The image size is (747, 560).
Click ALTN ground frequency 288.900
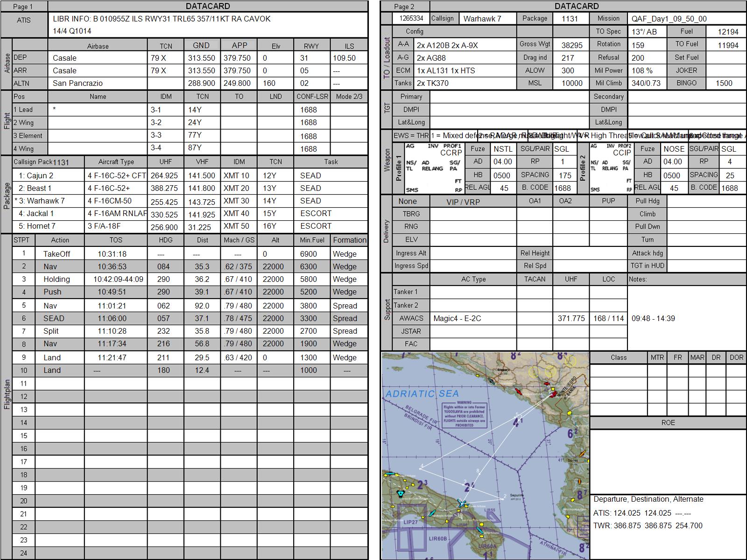coord(201,83)
